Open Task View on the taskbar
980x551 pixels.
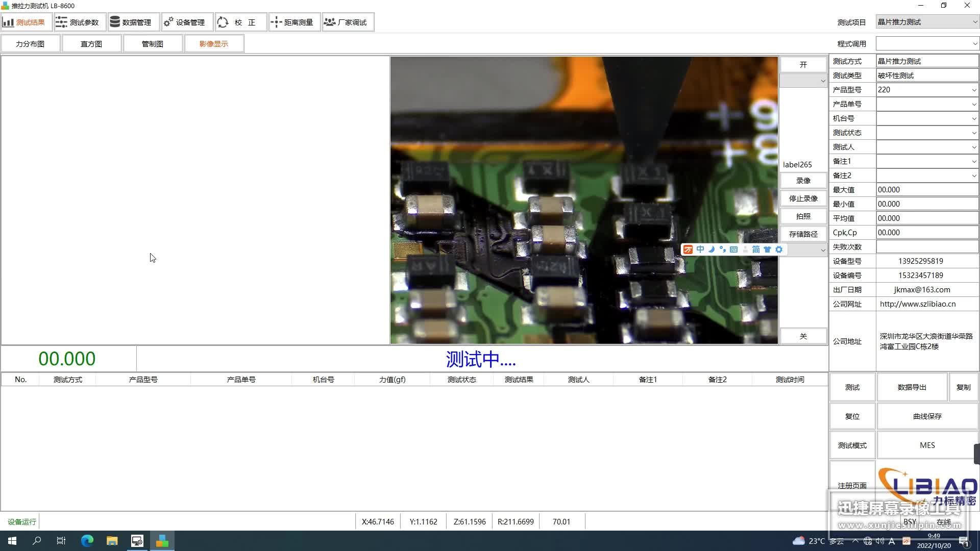click(x=61, y=541)
